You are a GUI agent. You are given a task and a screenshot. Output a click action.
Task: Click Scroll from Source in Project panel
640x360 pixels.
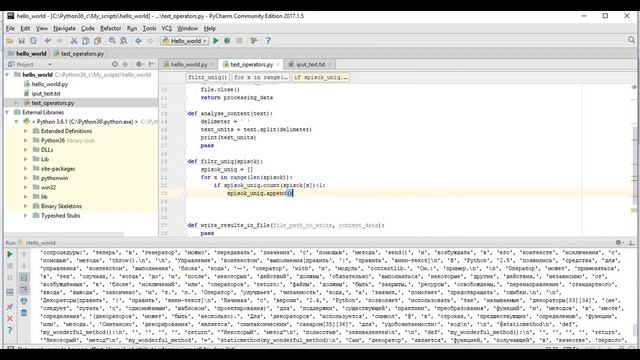pyautogui.click(x=115, y=64)
